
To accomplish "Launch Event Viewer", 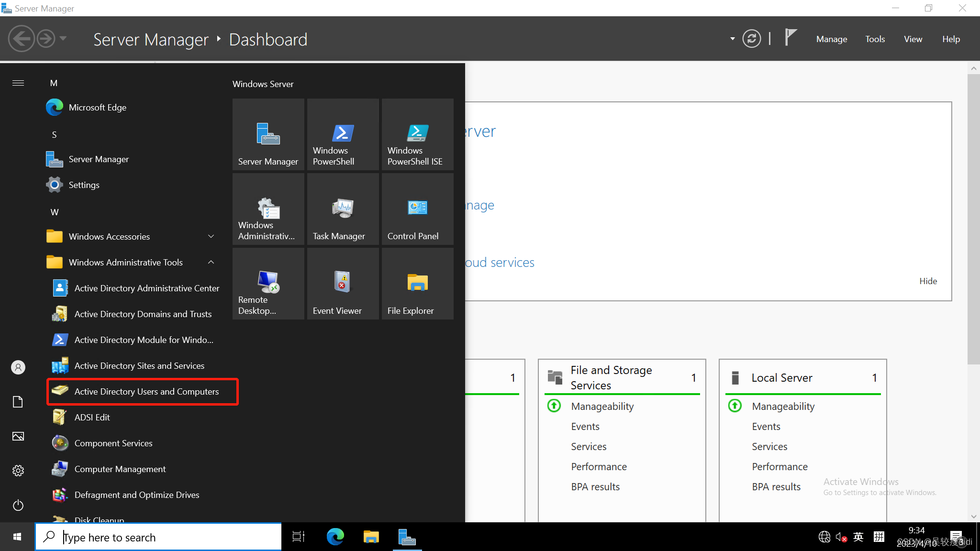I will (x=343, y=283).
